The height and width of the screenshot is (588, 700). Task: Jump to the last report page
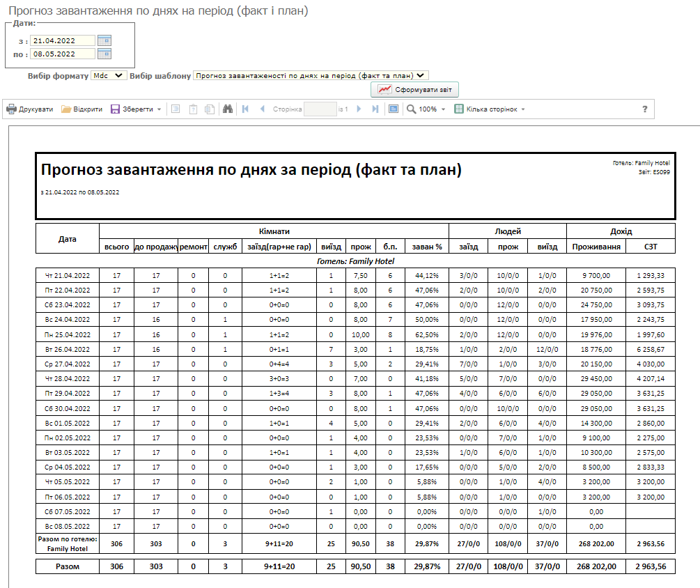point(375,109)
